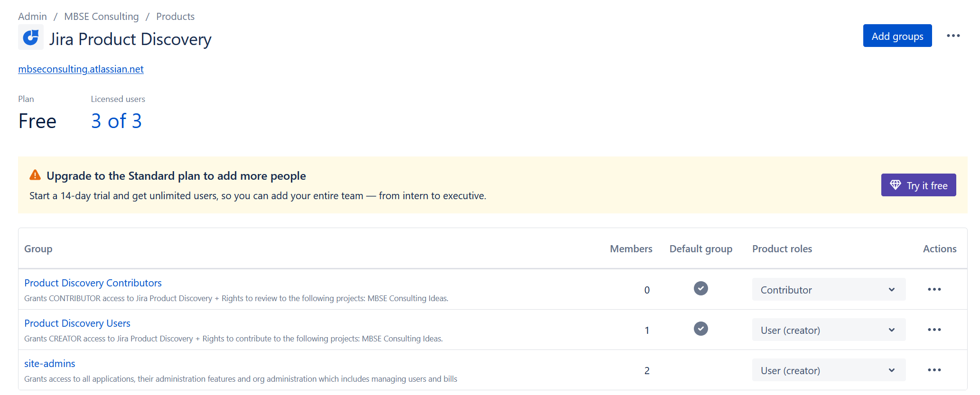The width and height of the screenshot is (980, 395).
Task: Click the 'Start a 14-day trial' banner text
Action: coord(258,196)
